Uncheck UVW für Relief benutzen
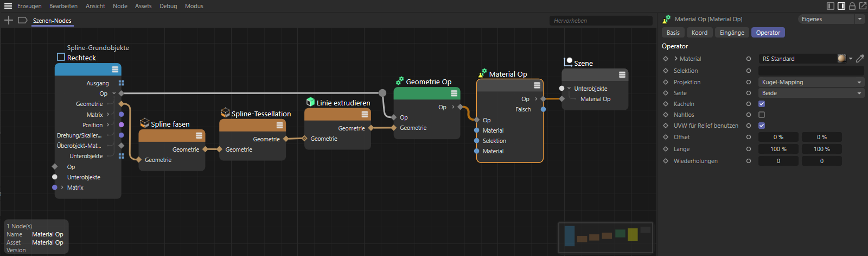Viewport: 868px width, 256px height. tap(762, 126)
